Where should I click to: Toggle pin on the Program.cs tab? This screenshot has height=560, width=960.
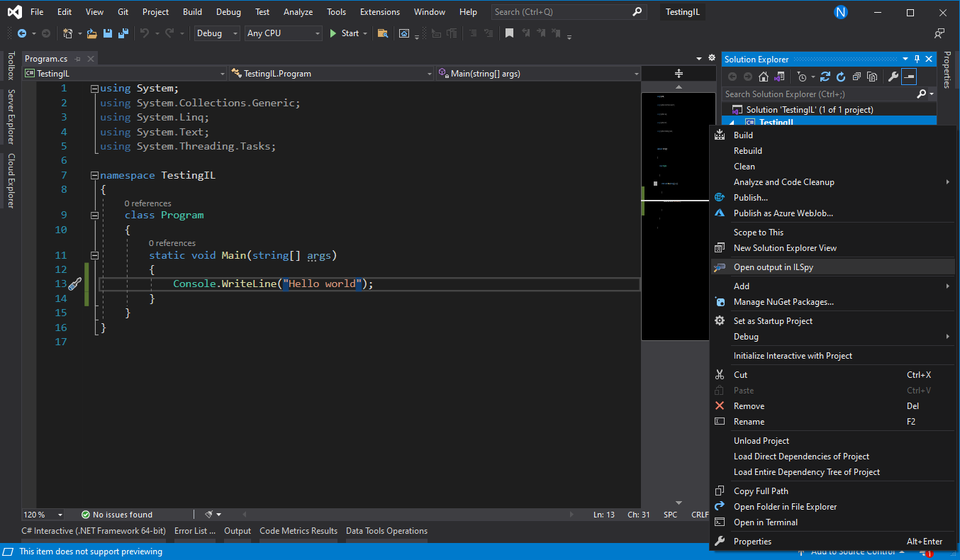(x=77, y=59)
